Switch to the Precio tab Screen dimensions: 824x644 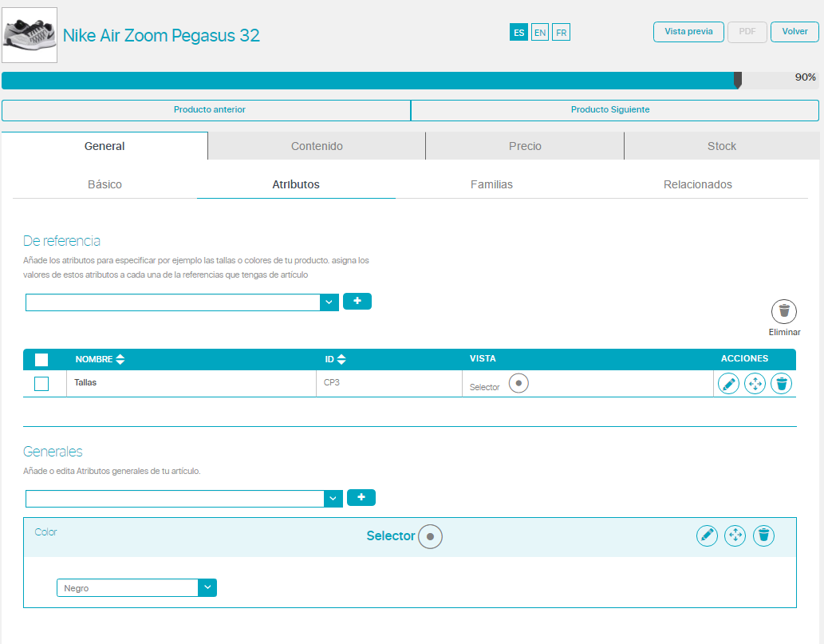(x=525, y=146)
